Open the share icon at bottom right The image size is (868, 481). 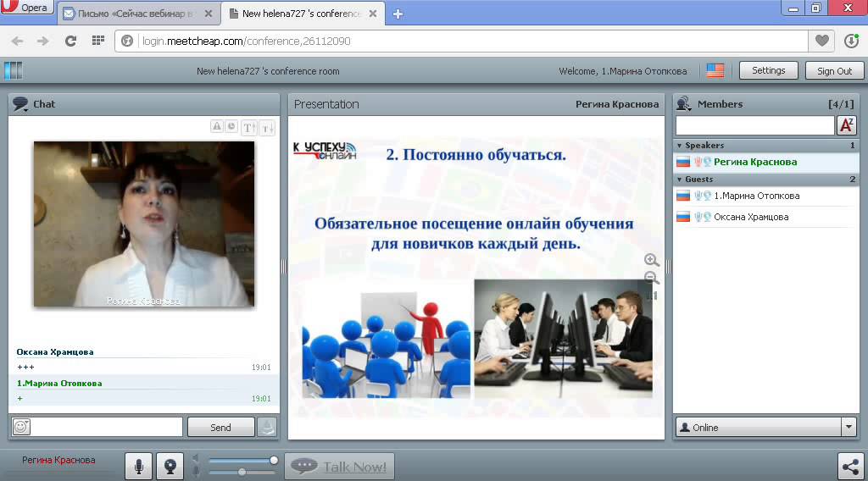850,467
